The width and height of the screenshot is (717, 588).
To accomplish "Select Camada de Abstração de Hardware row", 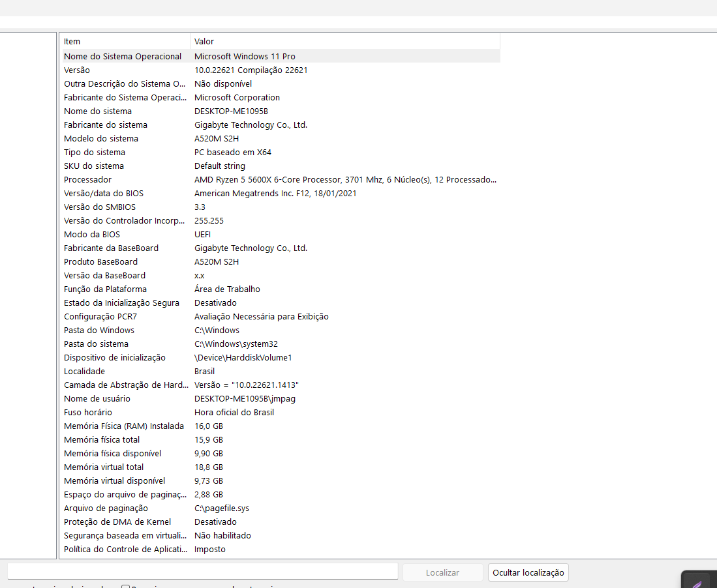I will coord(281,385).
